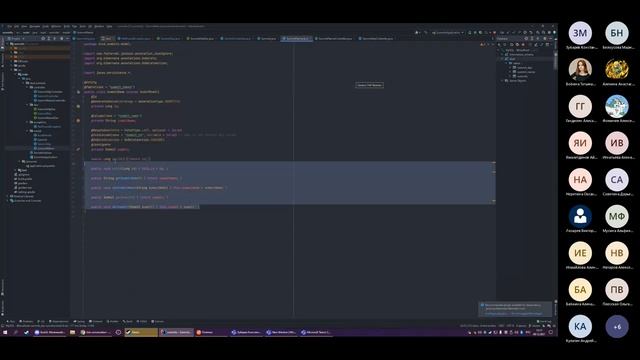
Task: Click the Cortana circle icon in taskbar
Action: coord(118,333)
